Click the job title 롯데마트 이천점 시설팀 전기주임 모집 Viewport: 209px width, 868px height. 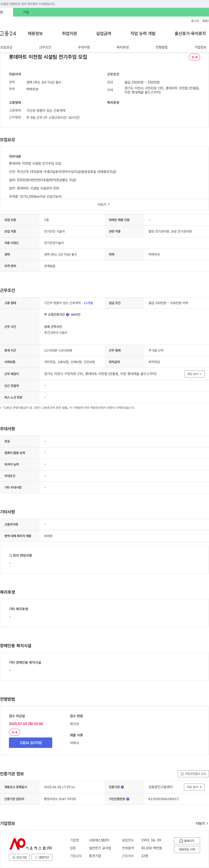pyautogui.click(x=48, y=57)
